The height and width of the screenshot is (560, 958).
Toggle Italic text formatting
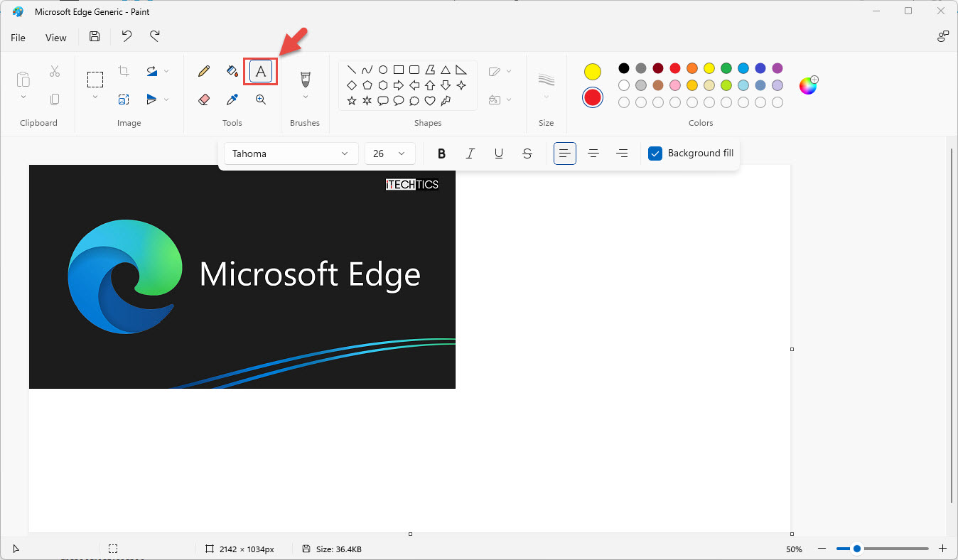coord(470,154)
